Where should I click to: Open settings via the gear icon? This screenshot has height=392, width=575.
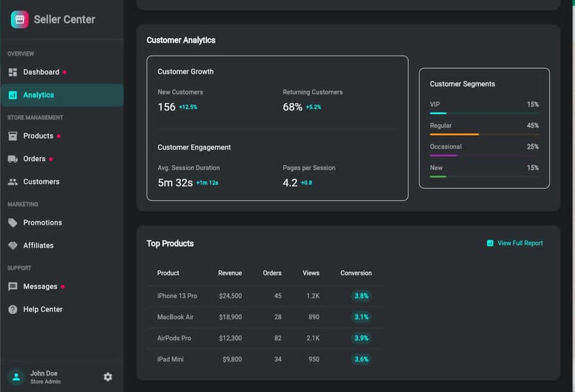click(x=108, y=377)
